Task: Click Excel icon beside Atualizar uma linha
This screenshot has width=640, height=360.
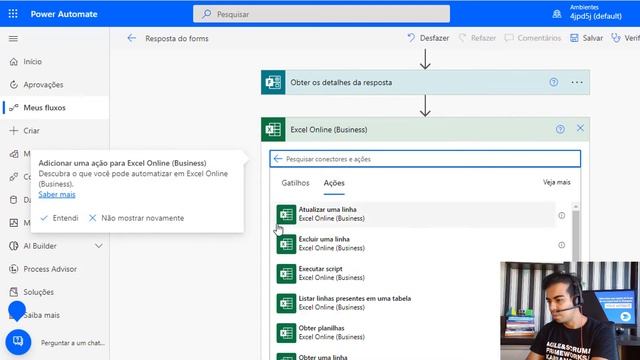Action: pos(286,214)
